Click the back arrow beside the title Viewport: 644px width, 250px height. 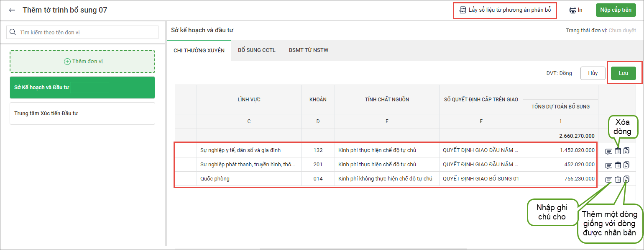(x=12, y=10)
